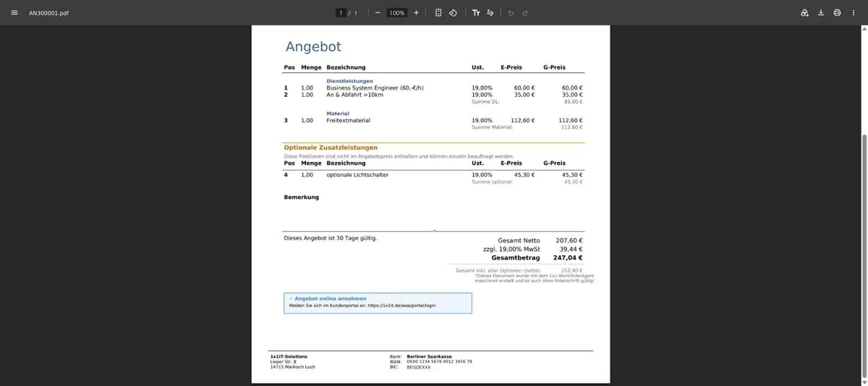
Task: Download the PDF file
Action: click(x=821, y=13)
